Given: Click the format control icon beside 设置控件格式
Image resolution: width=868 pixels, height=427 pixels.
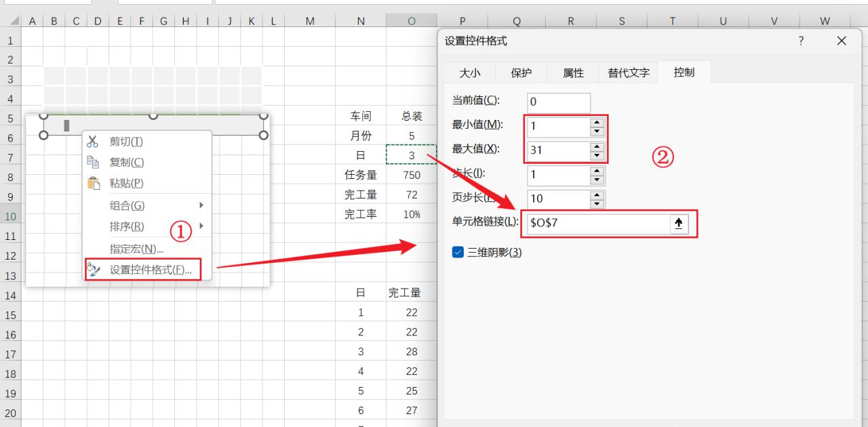Looking at the screenshot, I should [94, 270].
